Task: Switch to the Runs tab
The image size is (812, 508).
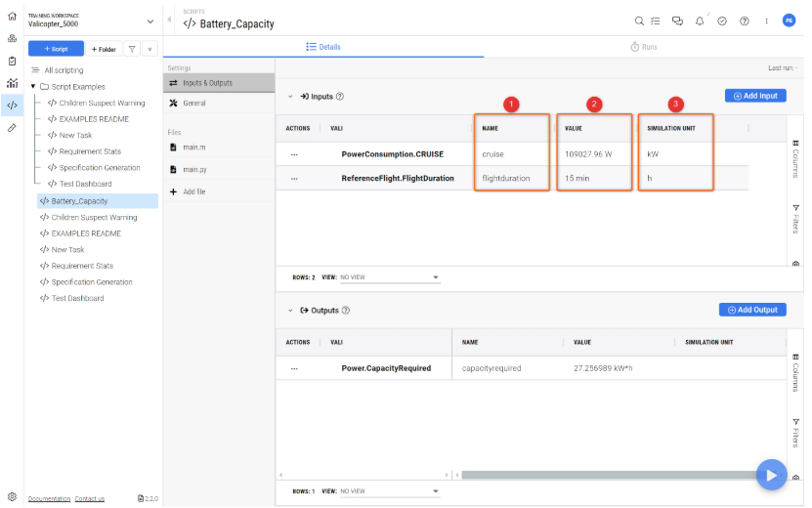Action: tap(643, 47)
